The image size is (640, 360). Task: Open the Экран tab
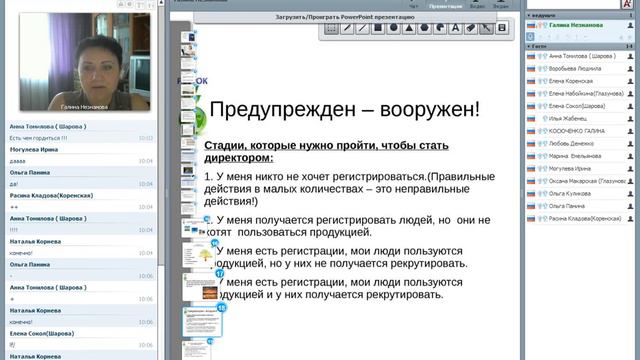[x=500, y=4]
